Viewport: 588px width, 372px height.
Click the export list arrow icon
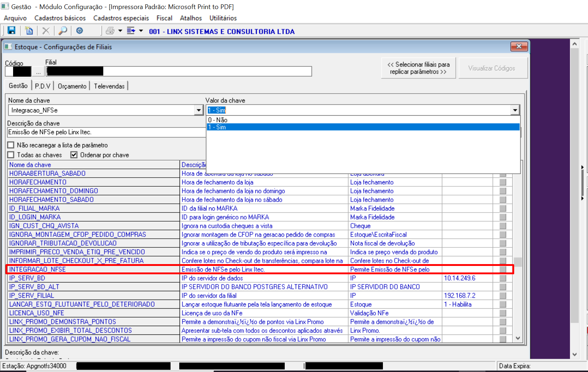pyautogui.click(x=131, y=31)
